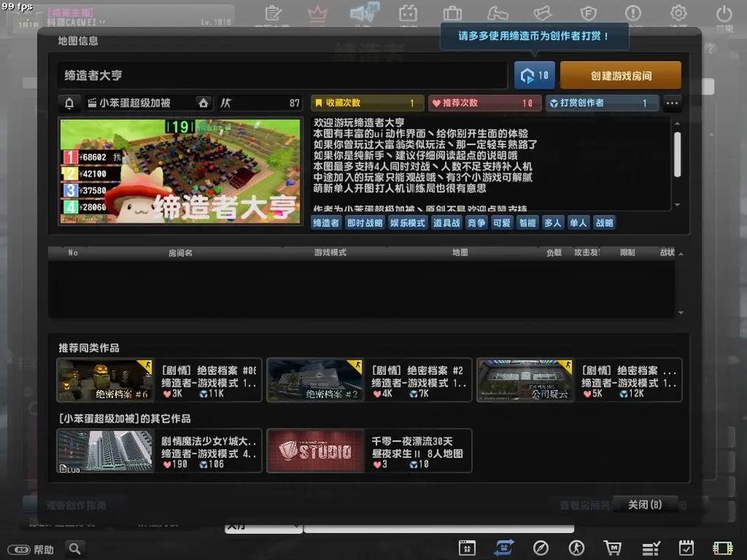The image size is (747, 560).
Task: Click the crown ranking icon in the top toolbar
Action: [317, 13]
